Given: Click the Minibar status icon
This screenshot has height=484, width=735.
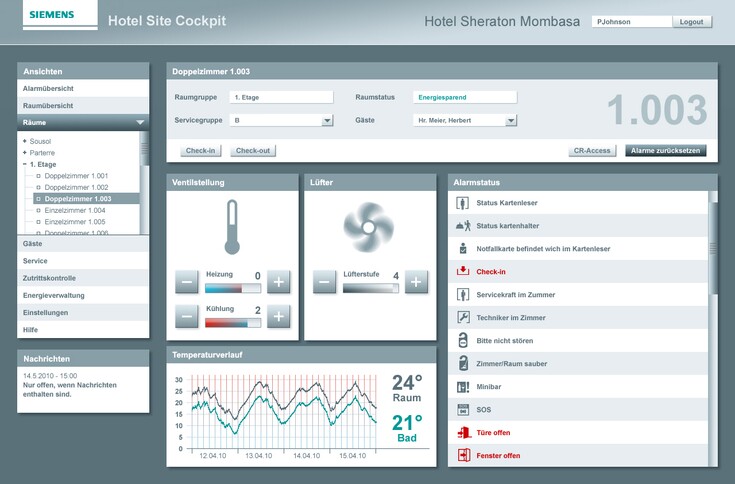Looking at the screenshot, I should (463, 387).
